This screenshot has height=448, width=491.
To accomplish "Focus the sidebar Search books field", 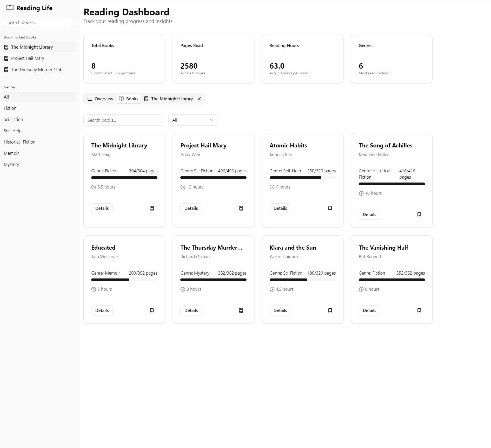I will tap(38, 22).
